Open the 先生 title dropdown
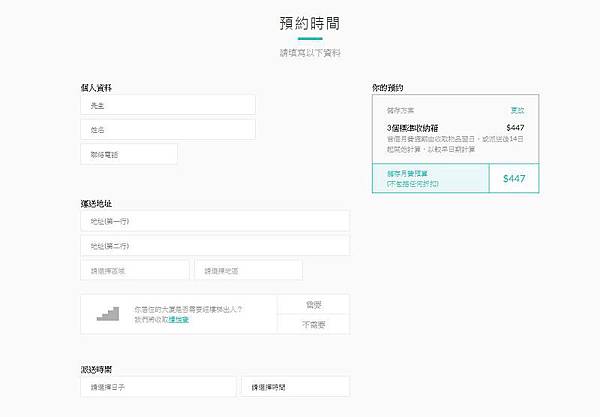Screen dimensions: 600x417 coord(168,104)
